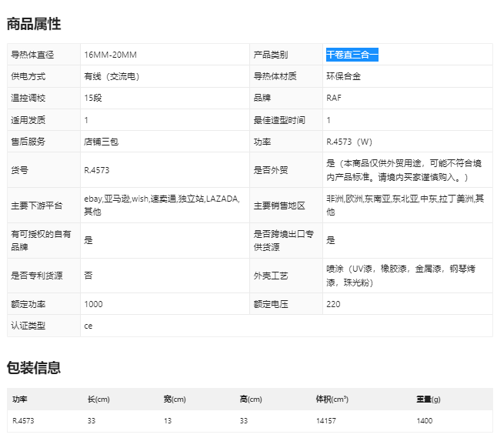Click the highlighted 干卷直三合一 product category value

(x=352, y=55)
